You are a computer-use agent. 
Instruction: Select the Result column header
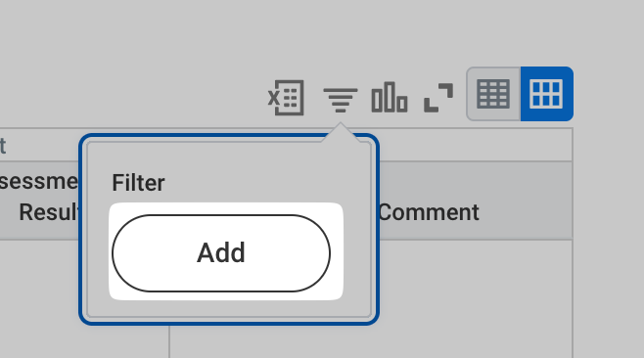(x=49, y=212)
